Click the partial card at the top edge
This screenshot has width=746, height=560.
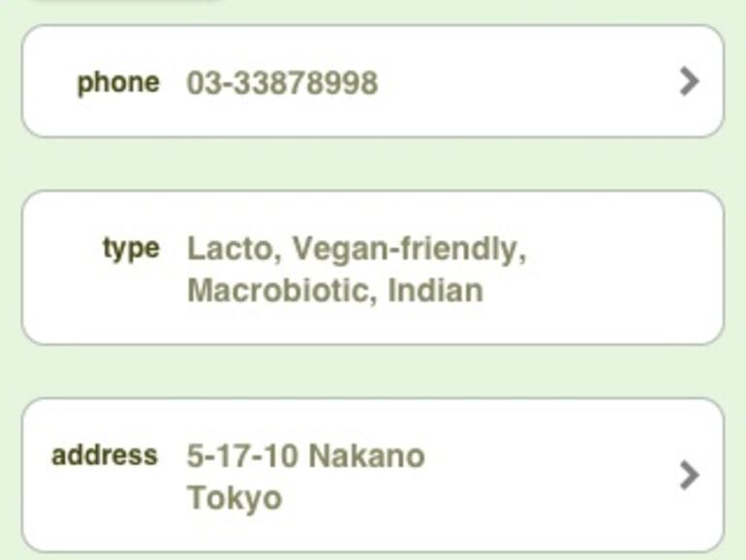(x=121, y=1)
